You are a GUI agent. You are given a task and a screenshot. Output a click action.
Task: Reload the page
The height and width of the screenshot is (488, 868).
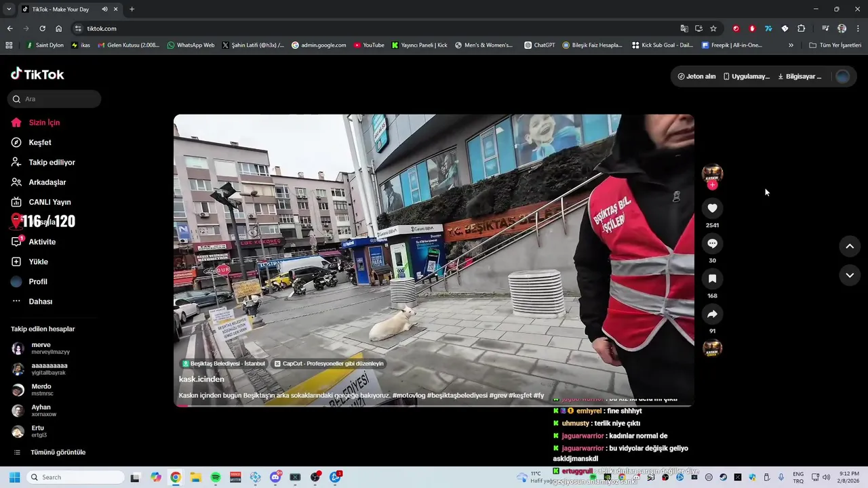pyautogui.click(x=42, y=28)
